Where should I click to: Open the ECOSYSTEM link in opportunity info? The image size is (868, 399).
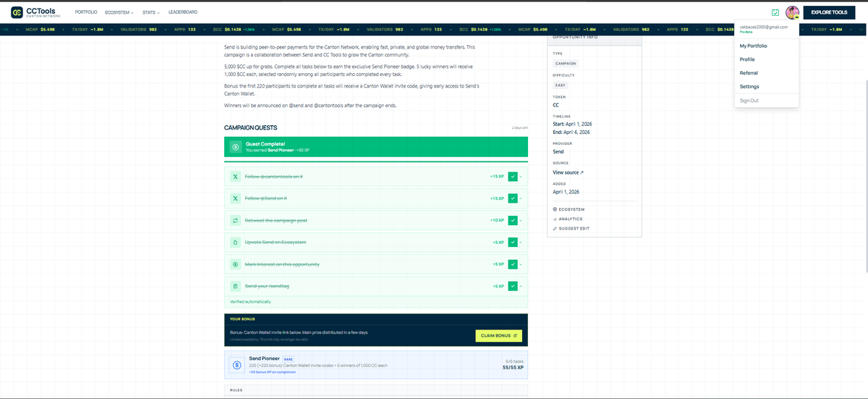[568, 209]
